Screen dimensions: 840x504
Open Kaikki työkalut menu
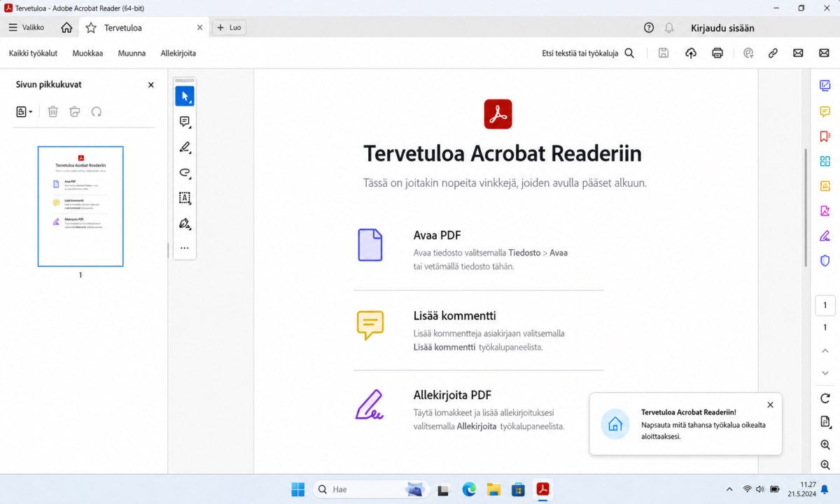pos(33,53)
